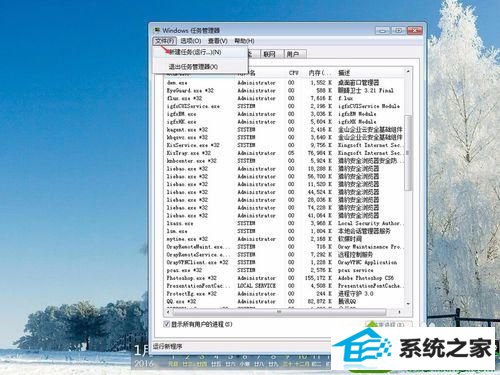Select the OrayRemoteMaint.exe process

(198, 247)
